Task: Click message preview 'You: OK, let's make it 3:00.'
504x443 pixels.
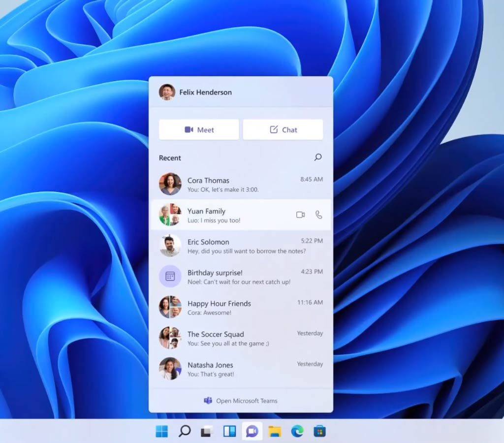Action: (x=223, y=190)
